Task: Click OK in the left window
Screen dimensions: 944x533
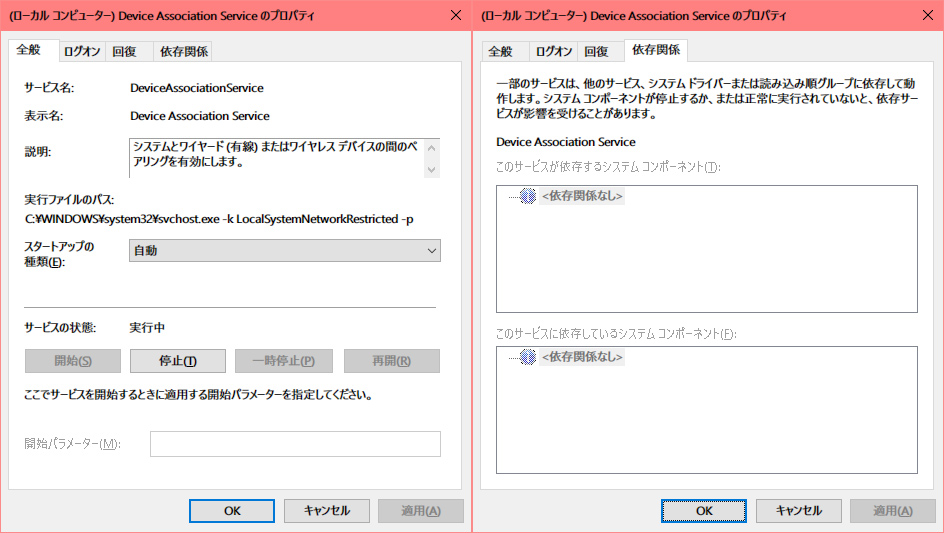Action: 232,511
